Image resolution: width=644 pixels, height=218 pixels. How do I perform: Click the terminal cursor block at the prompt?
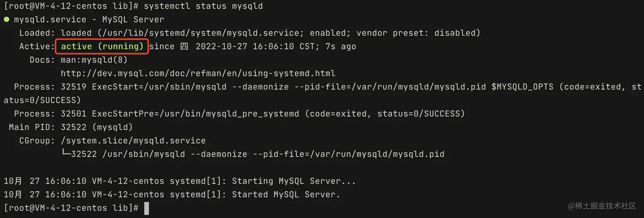147,208
